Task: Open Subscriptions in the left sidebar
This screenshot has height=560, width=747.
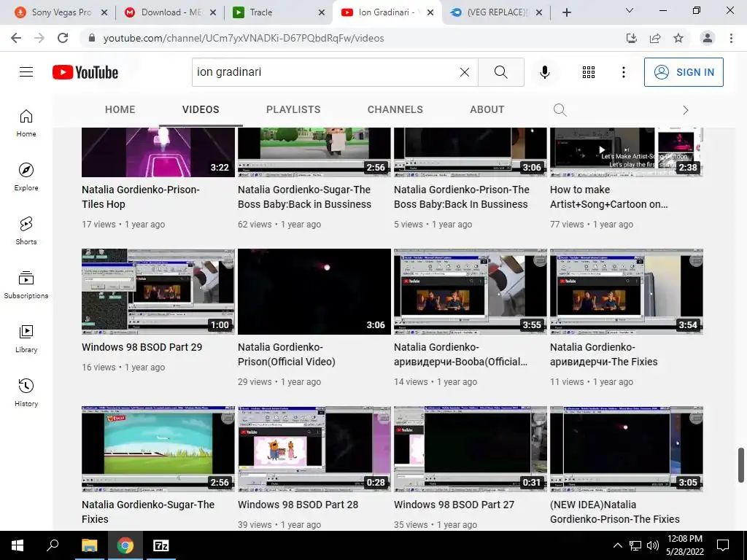Action: 26,285
